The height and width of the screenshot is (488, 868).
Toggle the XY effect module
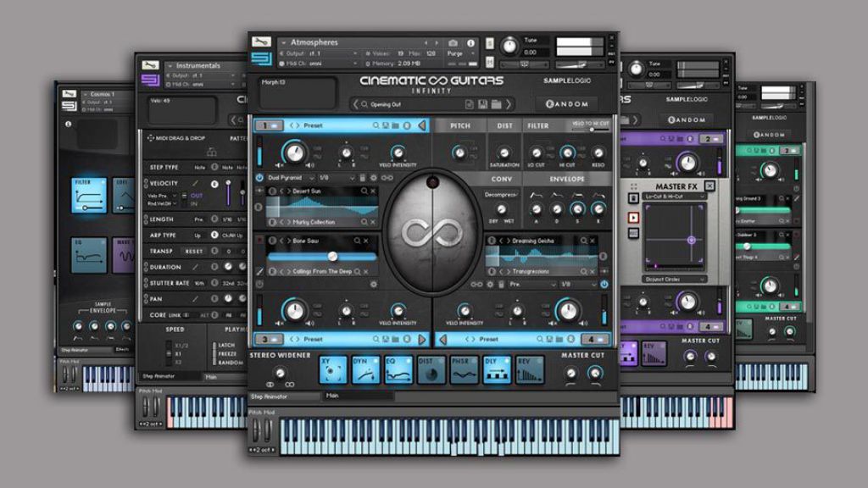click(x=332, y=370)
